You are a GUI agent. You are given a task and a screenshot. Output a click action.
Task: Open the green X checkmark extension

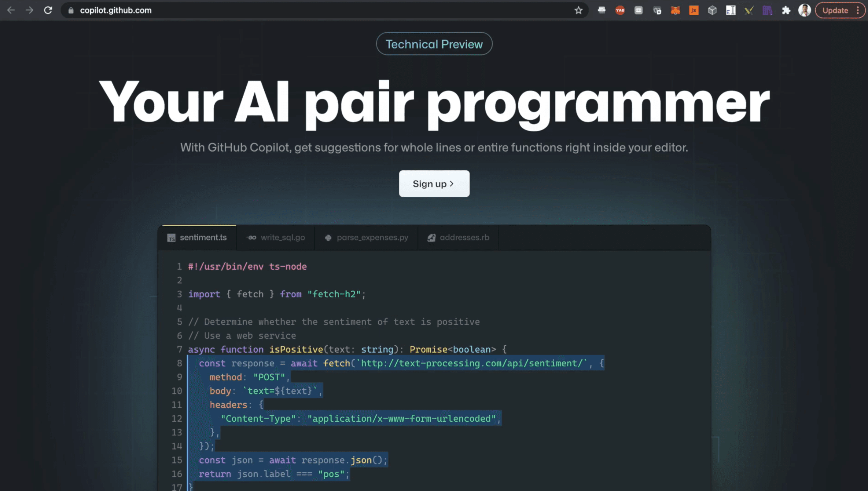[x=749, y=10]
